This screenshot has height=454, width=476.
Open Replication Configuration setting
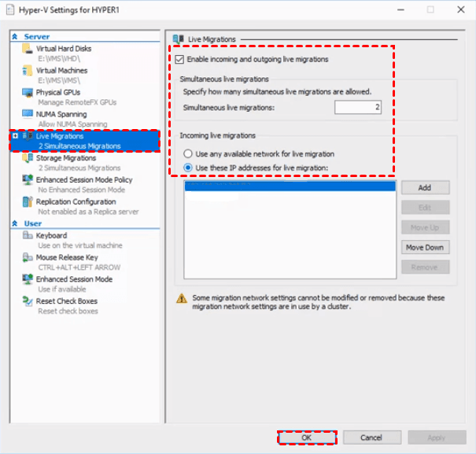76,201
